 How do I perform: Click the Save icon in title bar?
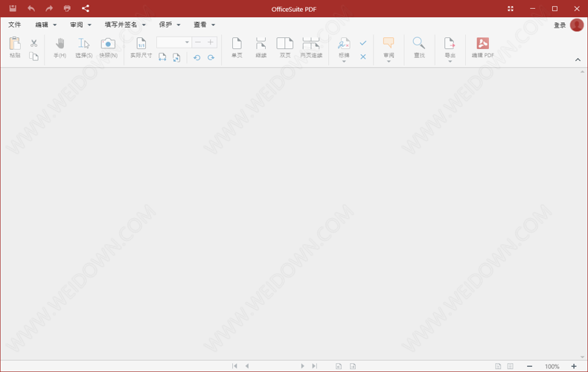pyautogui.click(x=13, y=8)
